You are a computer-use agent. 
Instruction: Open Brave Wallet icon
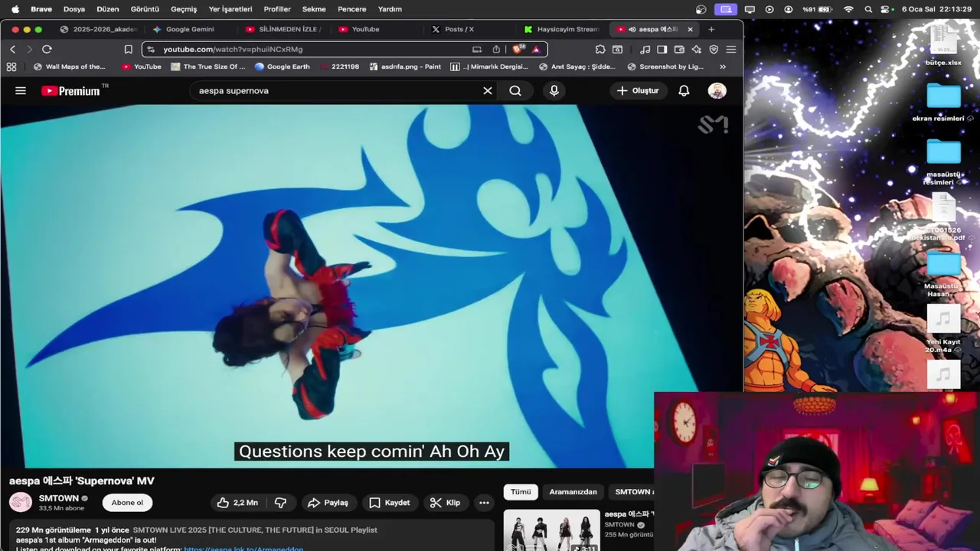click(679, 49)
